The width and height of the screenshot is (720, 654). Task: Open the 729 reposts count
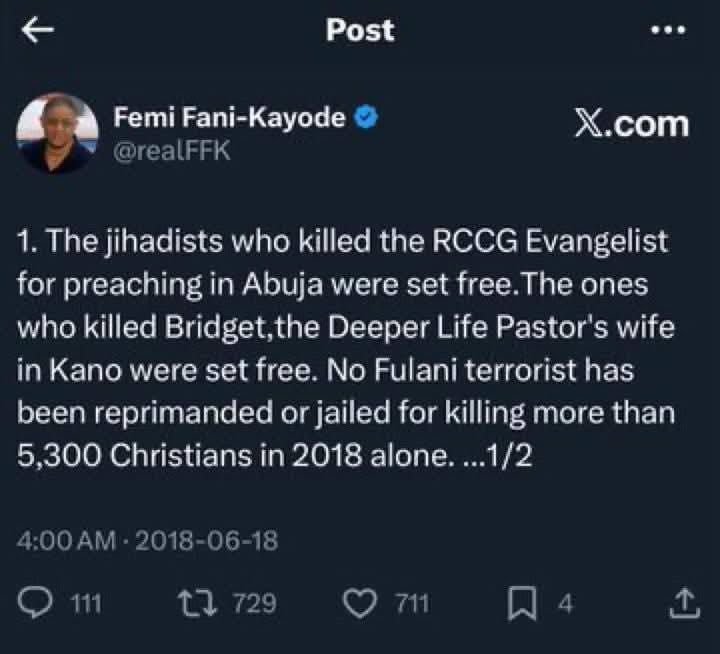tap(254, 604)
